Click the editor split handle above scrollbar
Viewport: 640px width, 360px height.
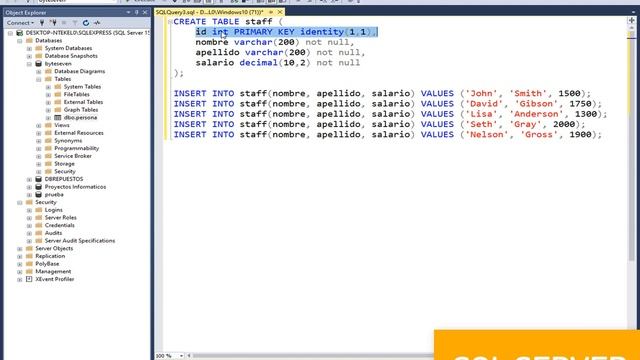coord(631,20)
